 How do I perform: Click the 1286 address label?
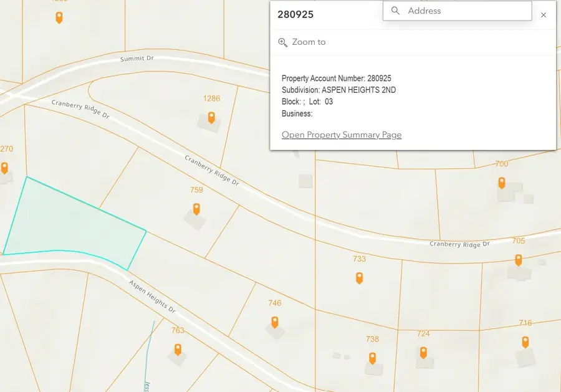[x=211, y=98]
